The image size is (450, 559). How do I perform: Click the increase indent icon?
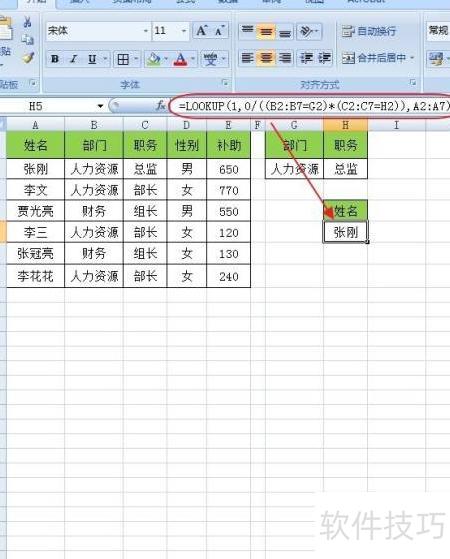click(324, 58)
